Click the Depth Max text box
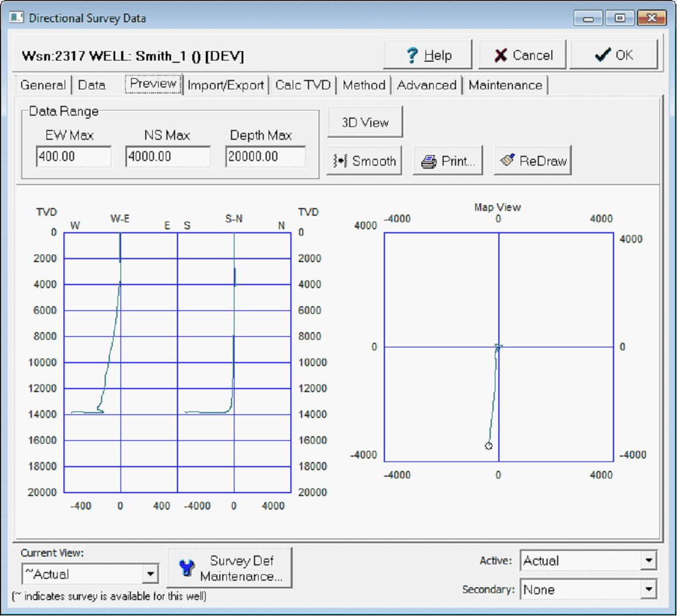Screen dimensions: 677x616 tap(265, 157)
